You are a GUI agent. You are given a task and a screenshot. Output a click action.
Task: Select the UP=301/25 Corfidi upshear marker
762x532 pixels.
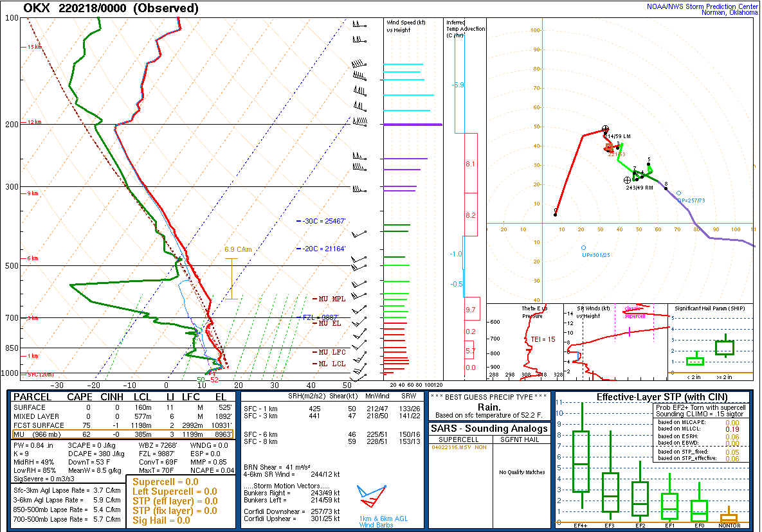(x=584, y=248)
